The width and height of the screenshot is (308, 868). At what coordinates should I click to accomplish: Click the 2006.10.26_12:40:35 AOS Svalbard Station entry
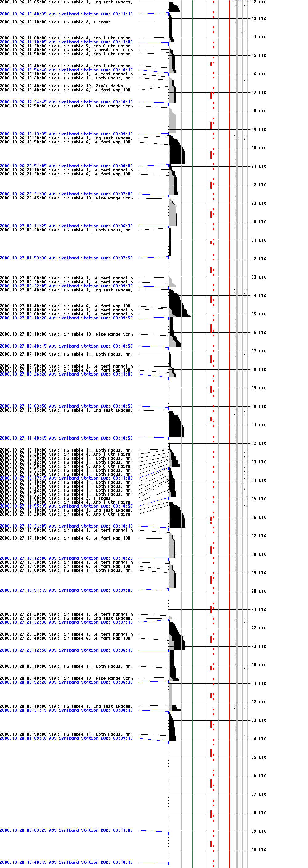click(66, 14)
